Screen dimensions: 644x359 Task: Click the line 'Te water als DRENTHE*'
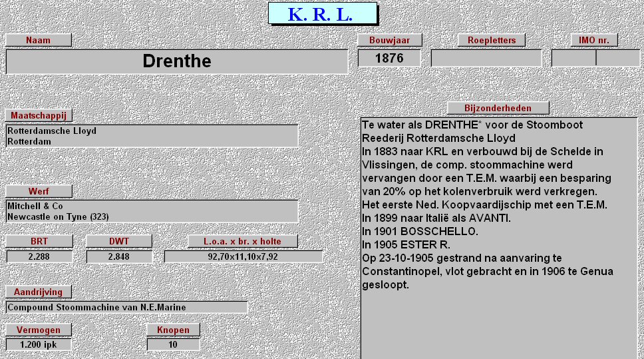coord(472,125)
